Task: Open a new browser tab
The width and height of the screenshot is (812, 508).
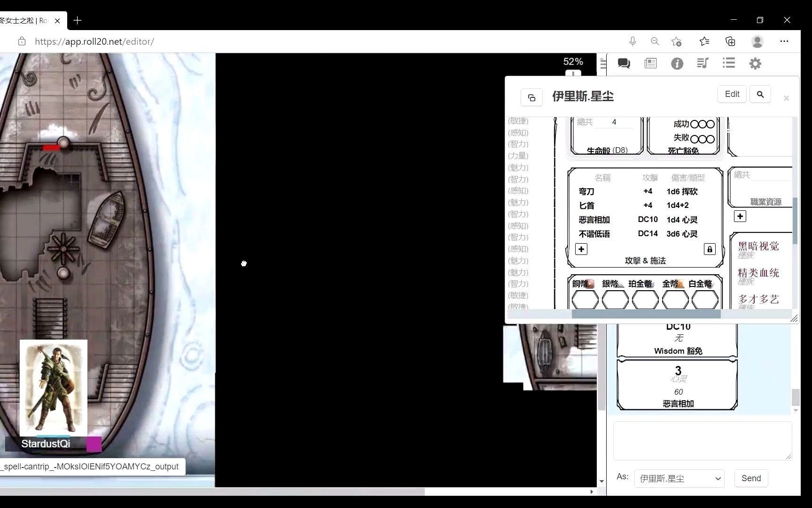Action: tap(78, 20)
